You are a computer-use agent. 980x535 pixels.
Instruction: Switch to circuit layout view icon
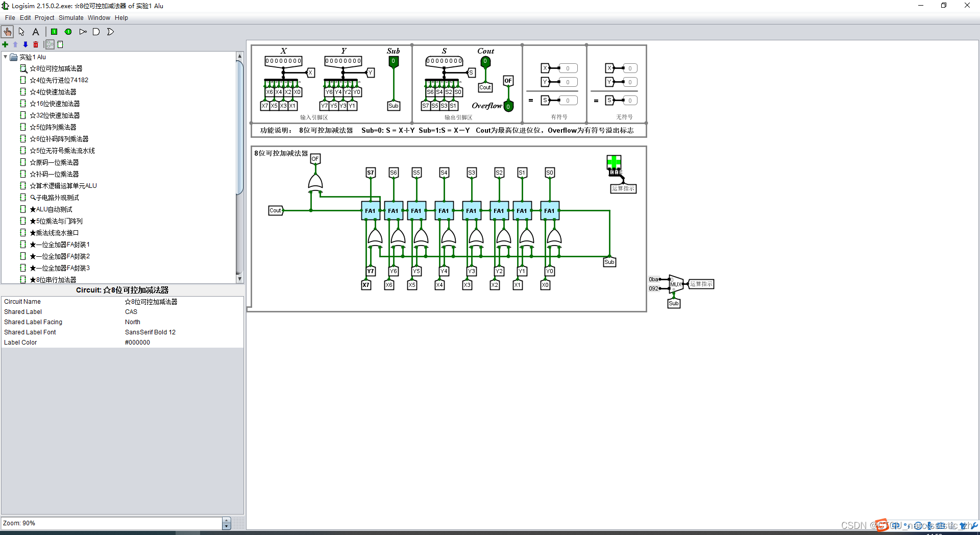[50, 44]
